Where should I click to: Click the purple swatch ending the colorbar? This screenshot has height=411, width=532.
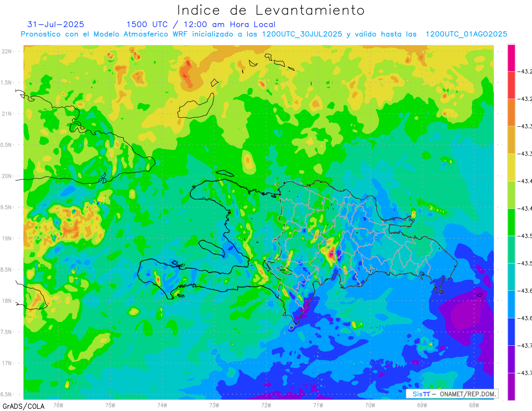[511, 387]
